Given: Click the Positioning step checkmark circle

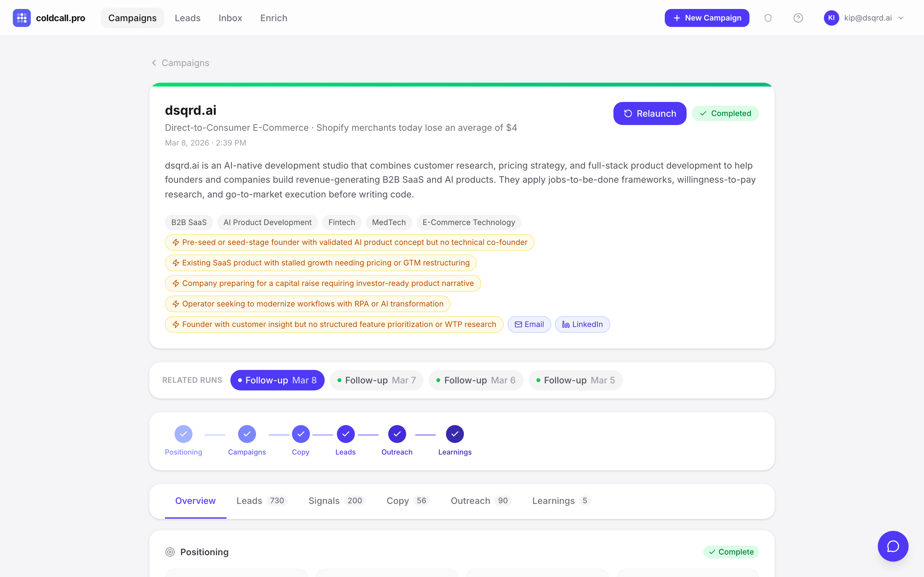Looking at the screenshot, I should (183, 434).
